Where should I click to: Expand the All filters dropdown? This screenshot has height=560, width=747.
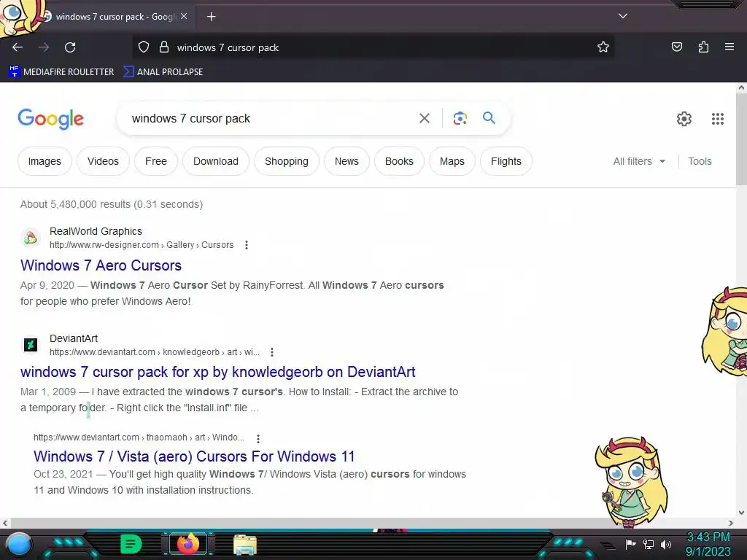tap(639, 161)
